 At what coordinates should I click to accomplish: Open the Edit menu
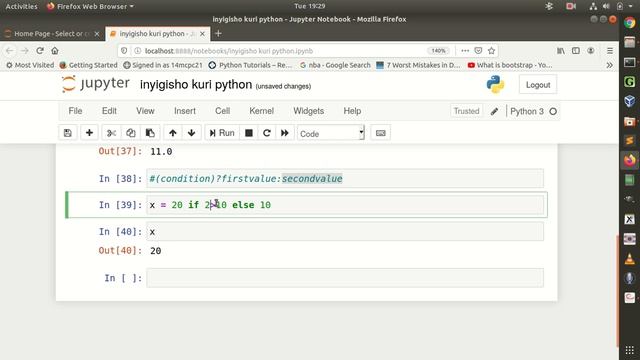pos(109,111)
